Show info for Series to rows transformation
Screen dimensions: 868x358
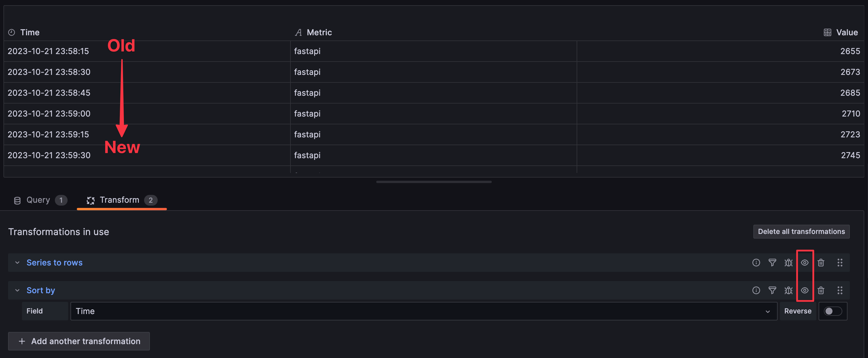coord(756,263)
